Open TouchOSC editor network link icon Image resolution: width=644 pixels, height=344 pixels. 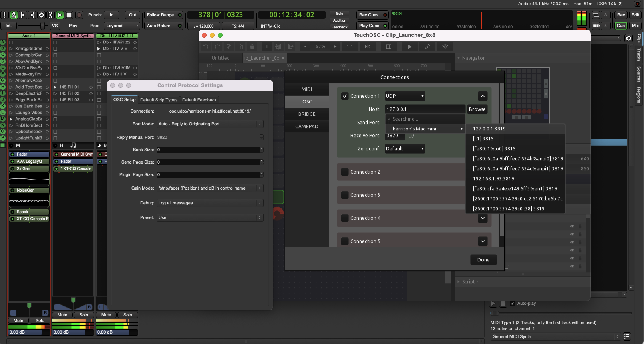(x=427, y=47)
